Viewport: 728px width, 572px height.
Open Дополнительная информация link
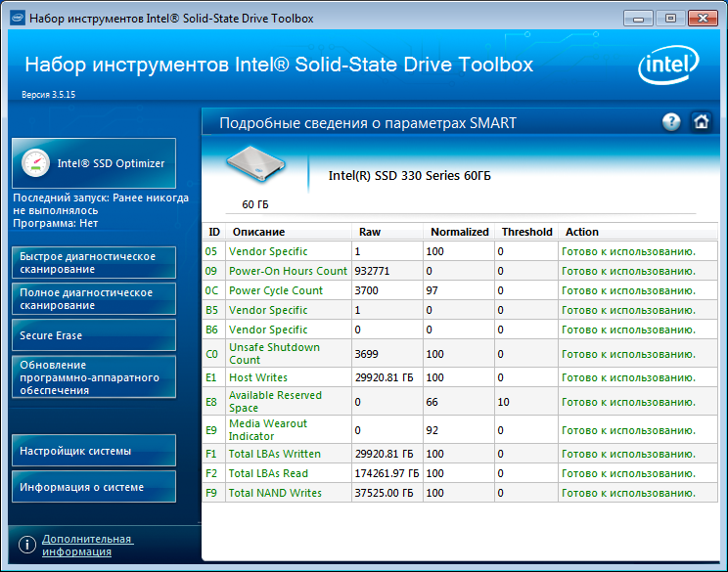[87, 545]
